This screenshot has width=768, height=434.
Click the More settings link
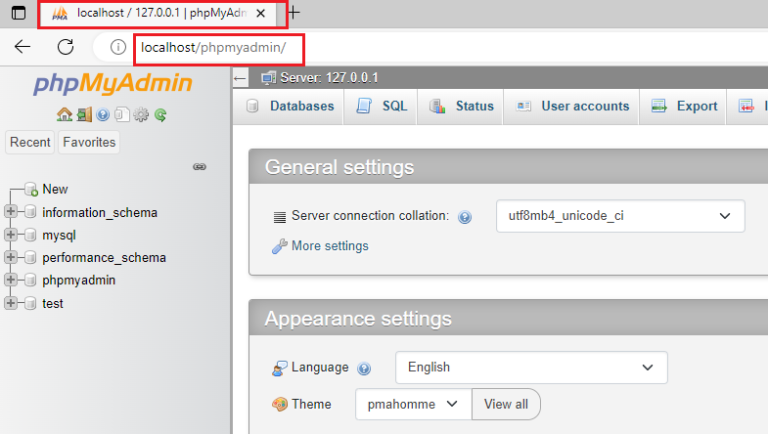click(330, 246)
